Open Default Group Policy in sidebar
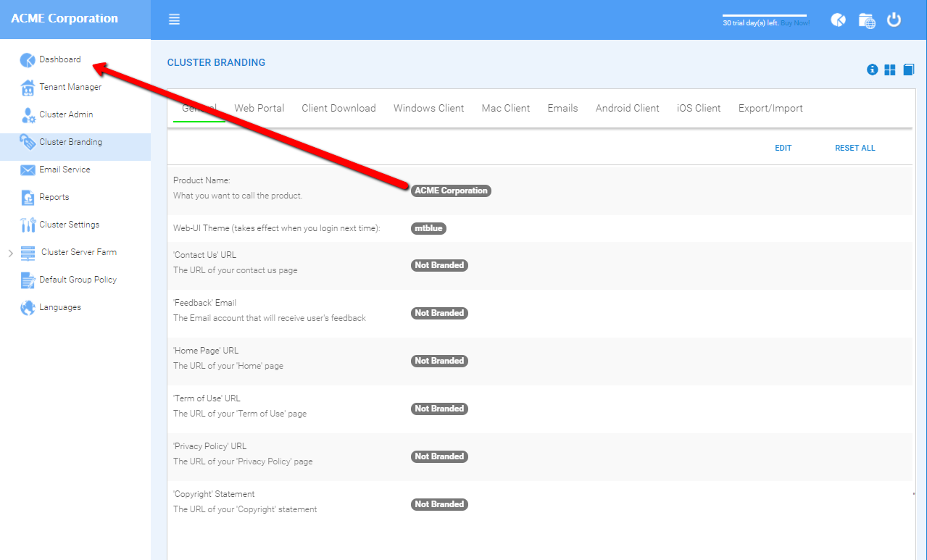The height and width of the screenshot is (560, 927). pyautogui.click(x=78, y=280)
